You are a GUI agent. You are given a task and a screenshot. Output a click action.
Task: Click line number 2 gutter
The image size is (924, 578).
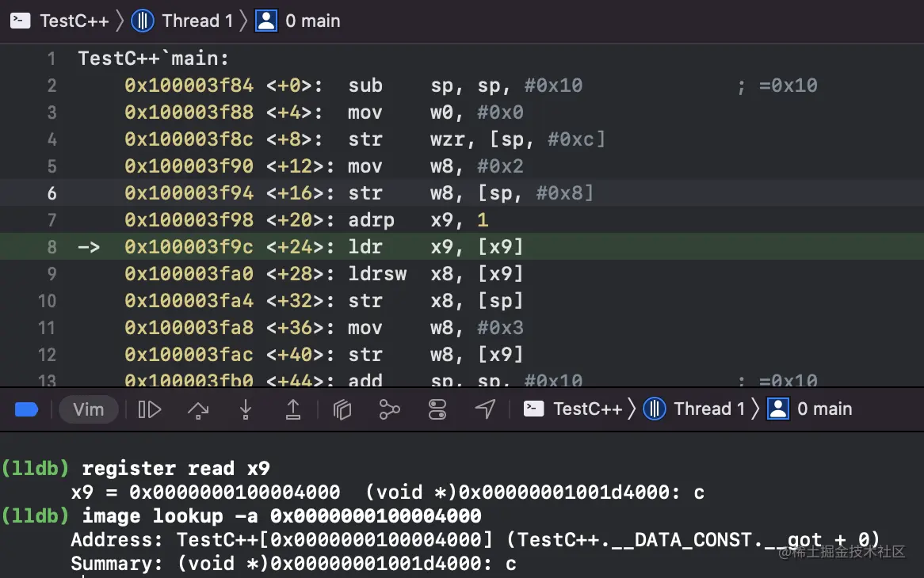pos(52,86)
